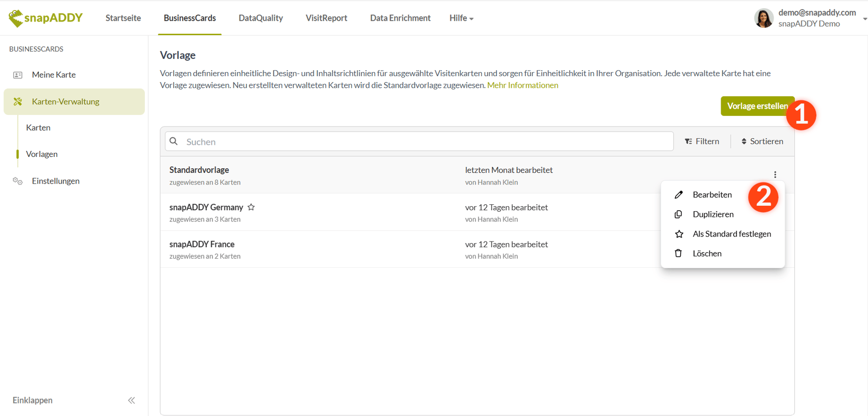Click the Einstellungen gear icon
Screen dimensions: 868x416
18,181
